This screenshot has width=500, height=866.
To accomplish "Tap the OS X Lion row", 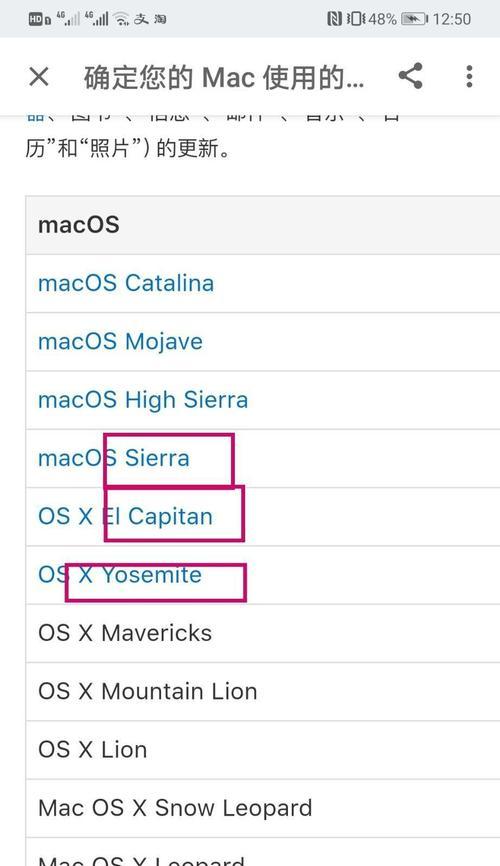I will click(x=263, y=750).
